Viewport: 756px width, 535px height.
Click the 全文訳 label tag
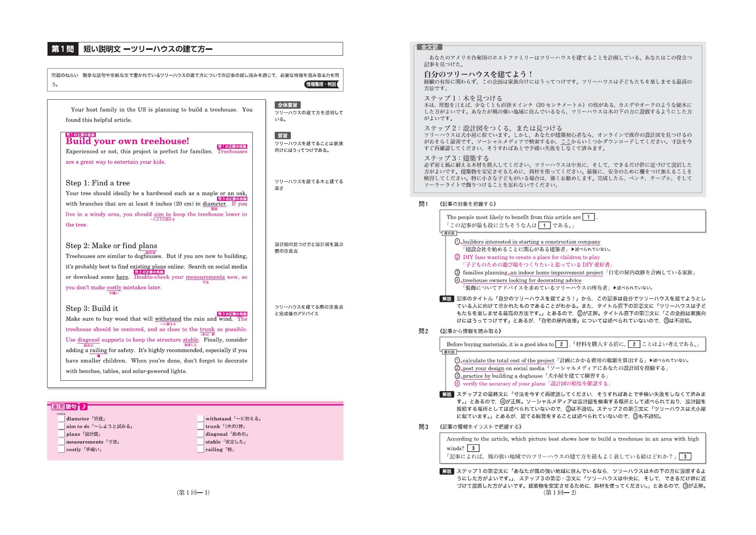pos(429,47)
